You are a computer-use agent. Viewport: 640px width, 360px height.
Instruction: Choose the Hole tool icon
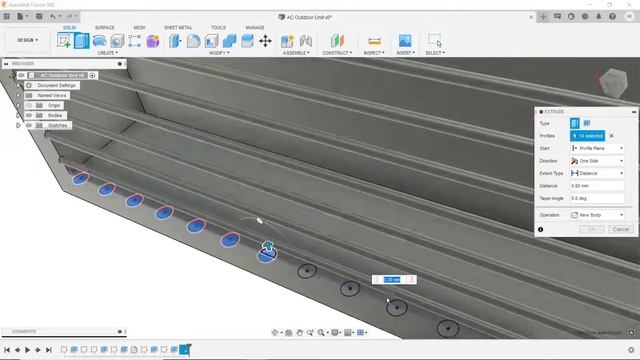click(117, 41)
